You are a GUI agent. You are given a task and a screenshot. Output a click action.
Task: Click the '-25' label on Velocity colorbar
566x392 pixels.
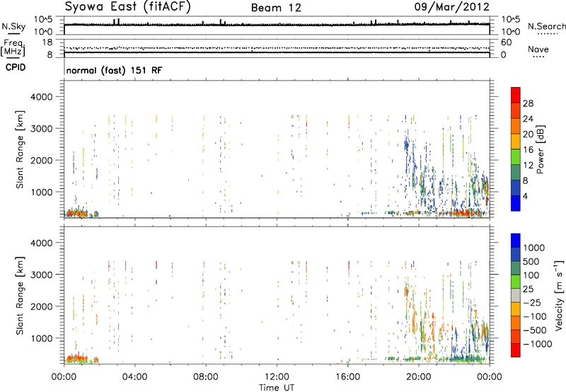532,303
